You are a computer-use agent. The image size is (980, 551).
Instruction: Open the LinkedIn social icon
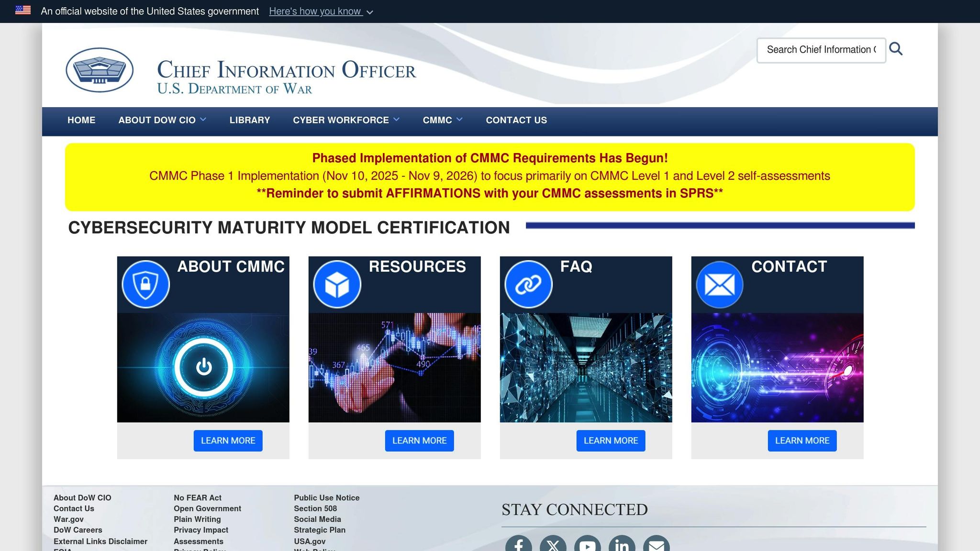click(x=622, y=545)
